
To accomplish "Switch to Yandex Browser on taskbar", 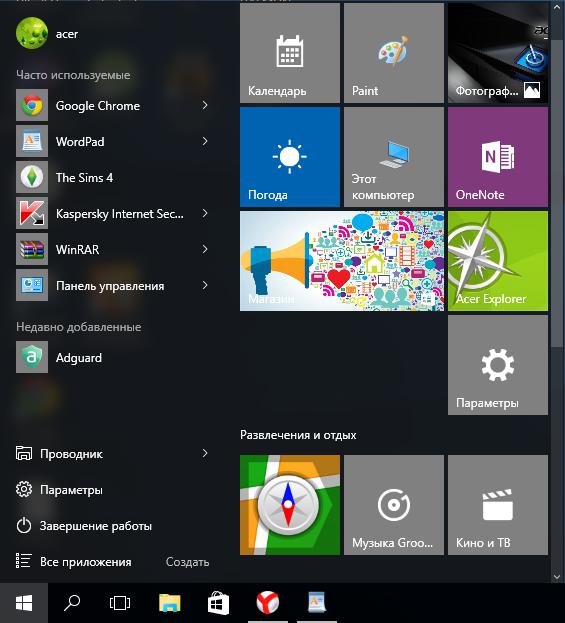I will tap(267, 603).
